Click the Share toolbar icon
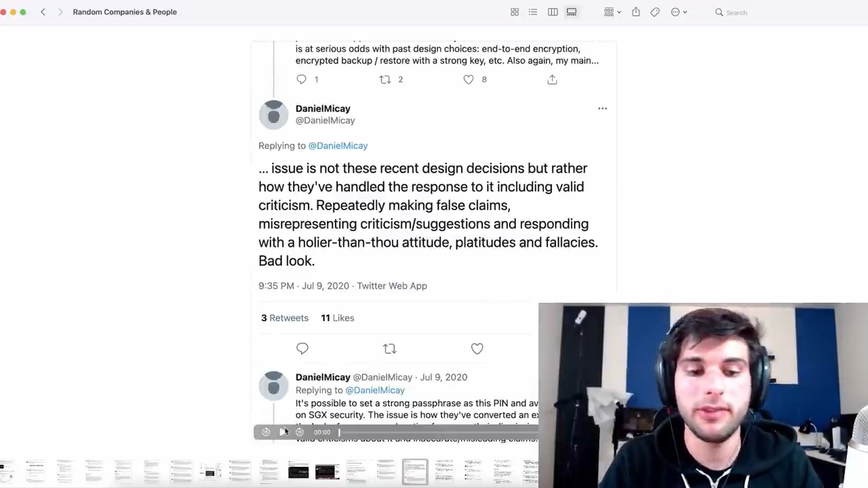Screen dimensions: 868x488 pyautogui.click(x=636, y=12)
